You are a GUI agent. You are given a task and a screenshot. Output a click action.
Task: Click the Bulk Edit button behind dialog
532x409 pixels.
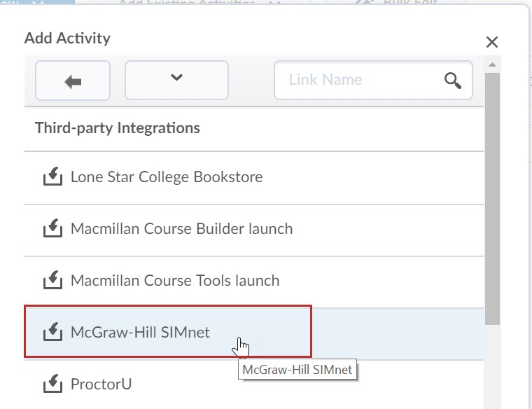[x=399, y=4]
